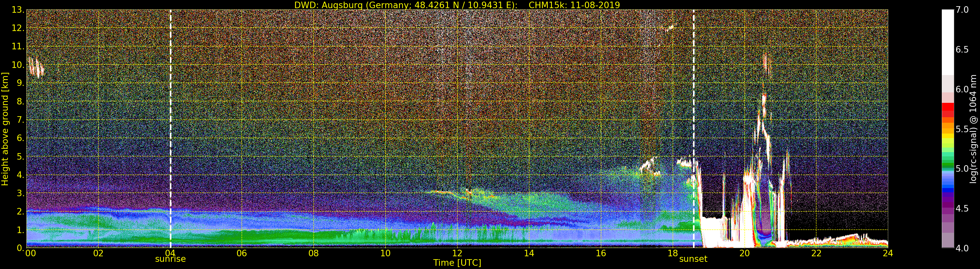Click the 'Time [UTC]' axis label

point(457,263)
